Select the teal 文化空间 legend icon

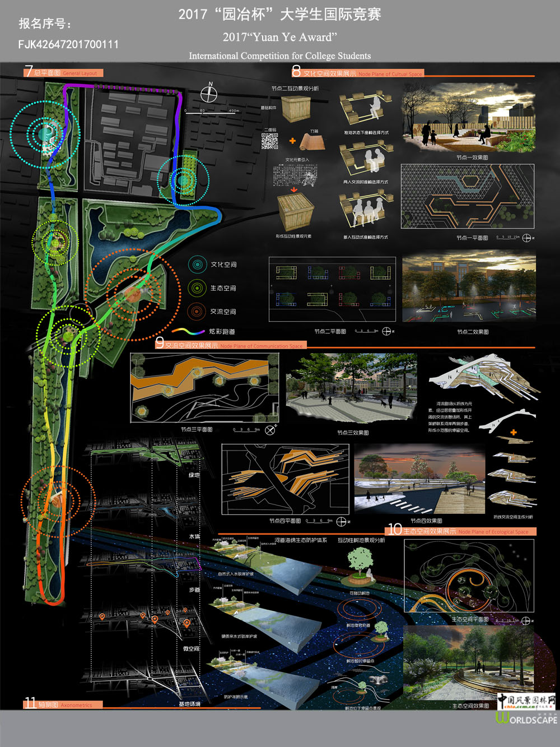point(197,265)
